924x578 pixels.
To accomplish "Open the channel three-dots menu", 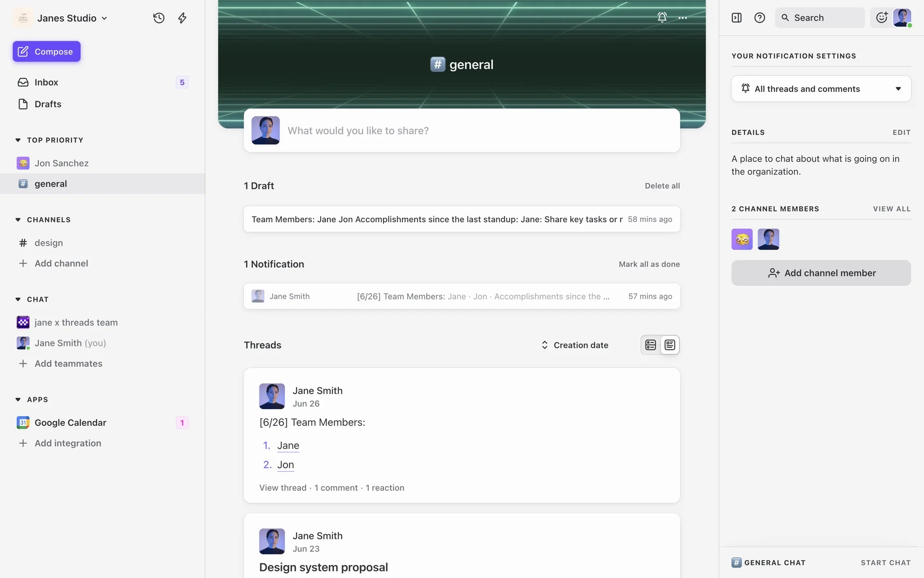I will pos(682,18).
